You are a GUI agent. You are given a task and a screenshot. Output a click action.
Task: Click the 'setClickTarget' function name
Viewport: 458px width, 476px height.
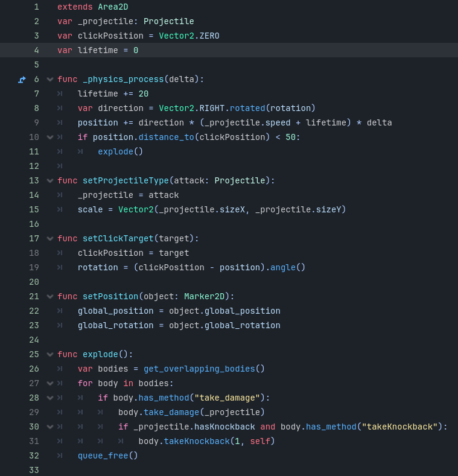118,239
